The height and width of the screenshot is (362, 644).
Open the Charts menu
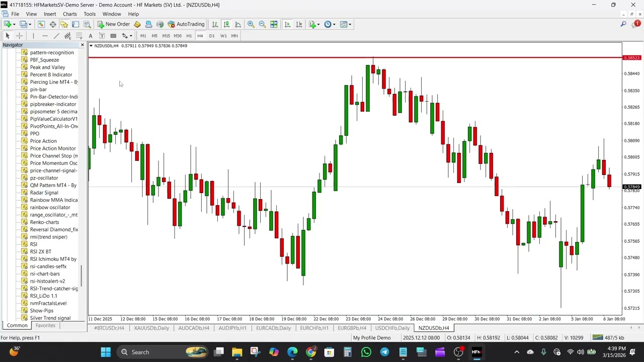(70, 14)
